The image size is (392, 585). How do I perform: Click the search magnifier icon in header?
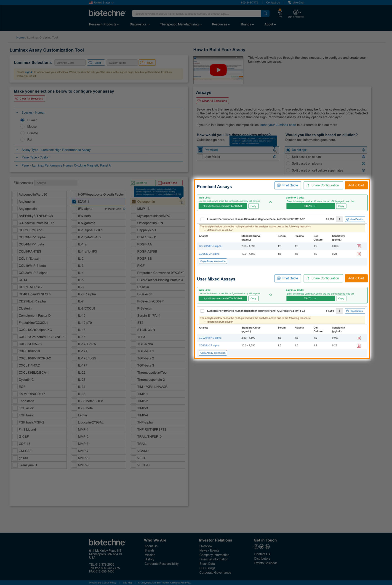coord(265,13)
